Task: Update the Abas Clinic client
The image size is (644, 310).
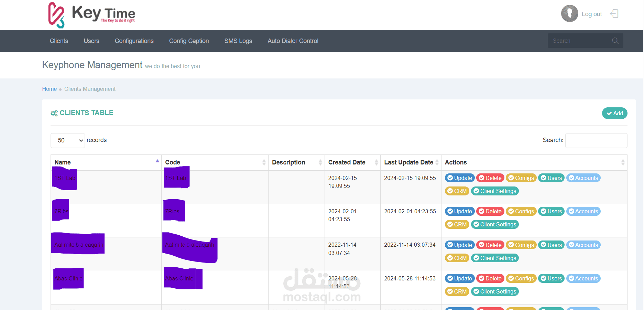Action: coord(460,278)
